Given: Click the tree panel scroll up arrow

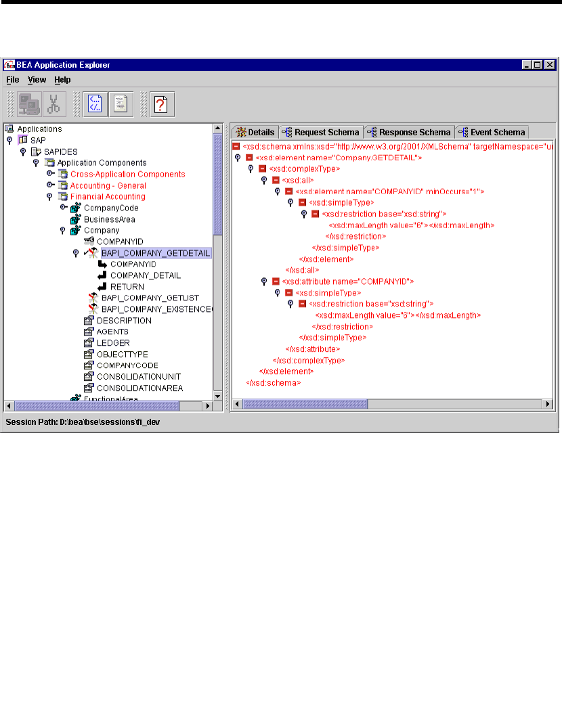Looking at the screenshot, I should (218, 128).
